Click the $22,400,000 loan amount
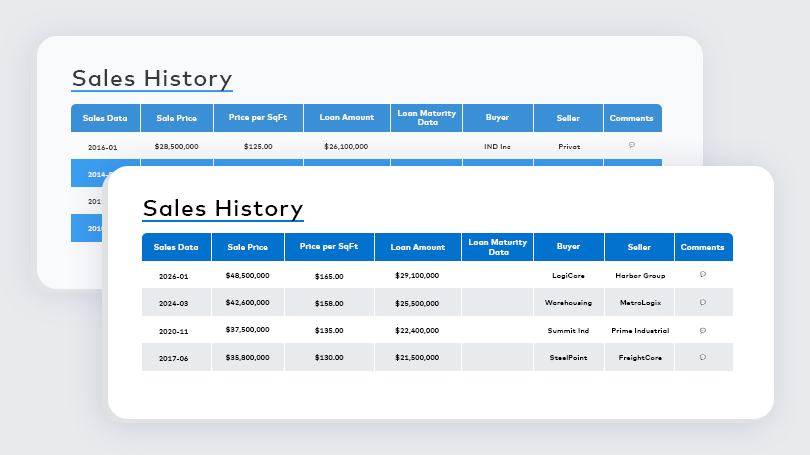Viewport: 810px width, 455px height. tap(417, 330)
